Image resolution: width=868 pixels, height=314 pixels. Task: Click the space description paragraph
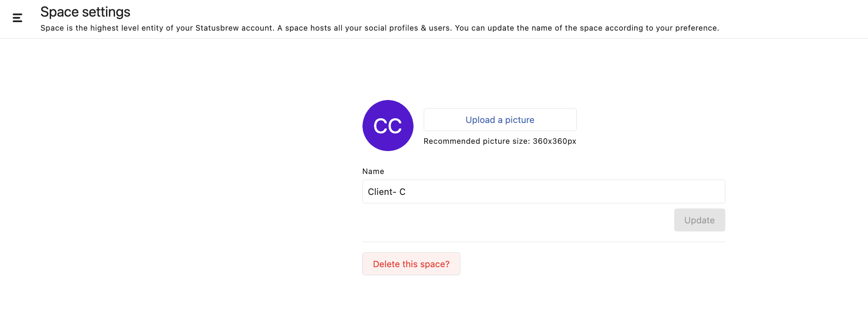click(x=379, y=28)
